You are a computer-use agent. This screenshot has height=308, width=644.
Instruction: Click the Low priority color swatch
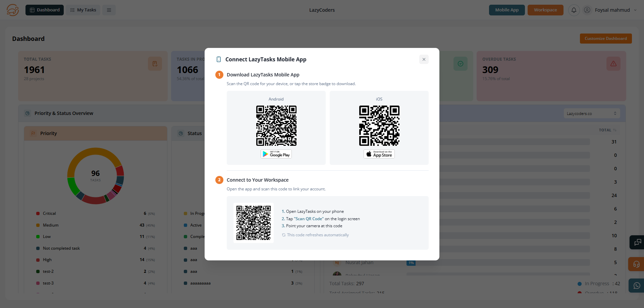(38, 237)
